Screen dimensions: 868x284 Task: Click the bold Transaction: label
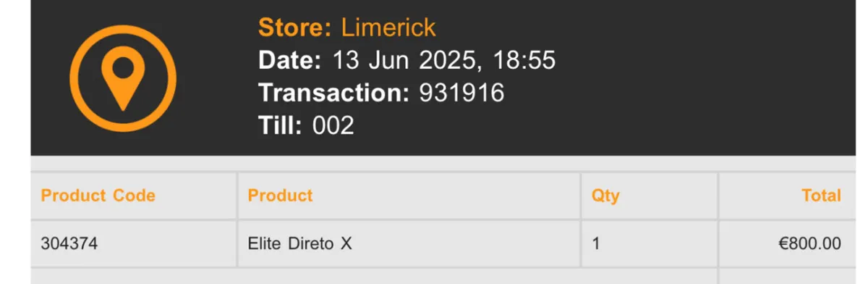[334, 93]
